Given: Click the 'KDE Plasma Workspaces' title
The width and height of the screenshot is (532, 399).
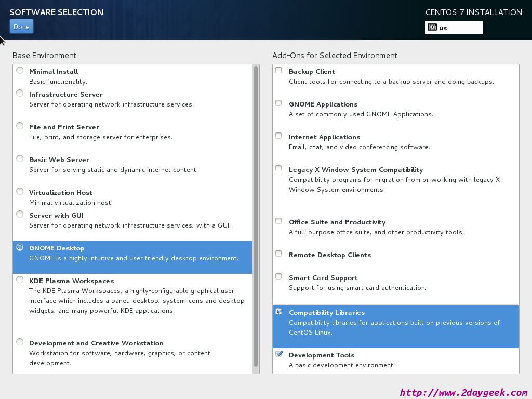Looking at the screenshot, I should click(71, 281).
